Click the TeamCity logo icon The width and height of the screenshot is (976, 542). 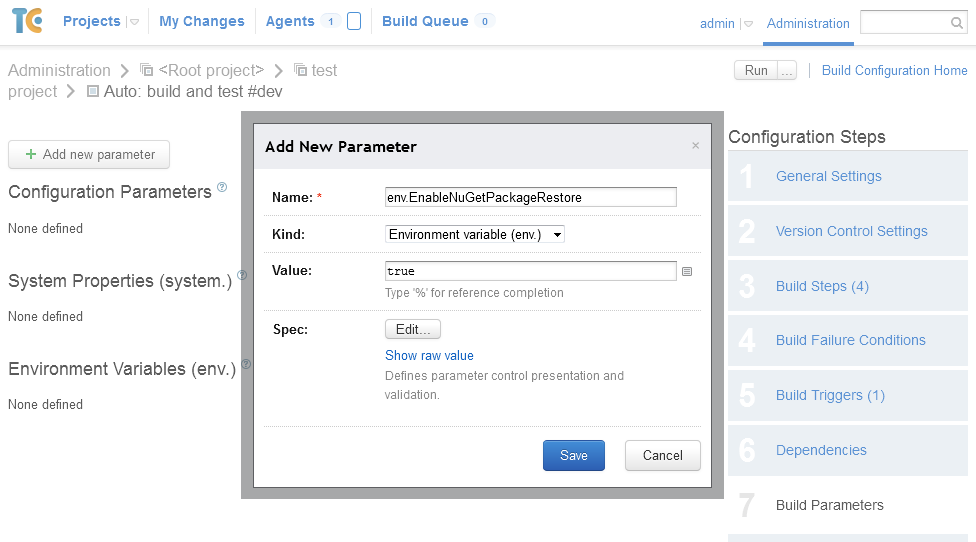click(27, 21)
